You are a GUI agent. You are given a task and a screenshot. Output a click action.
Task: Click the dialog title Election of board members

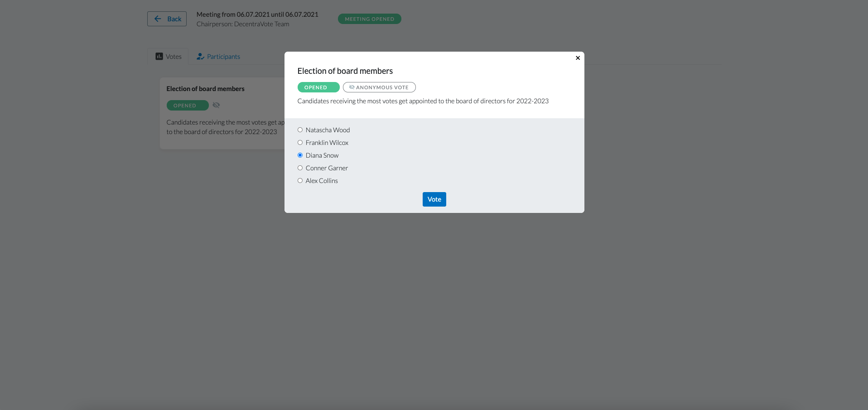click(x=345, y=71)
